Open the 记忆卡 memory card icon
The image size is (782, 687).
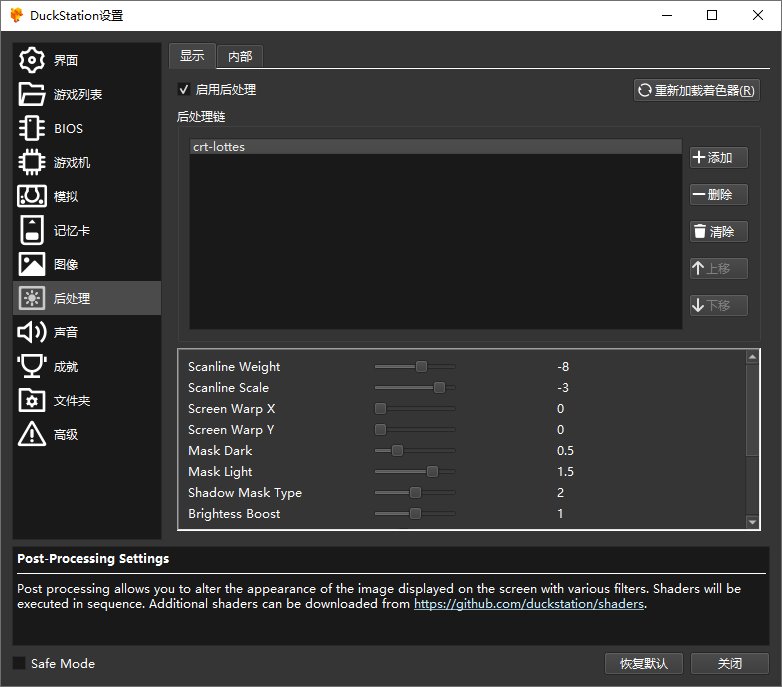pos(32,230)
